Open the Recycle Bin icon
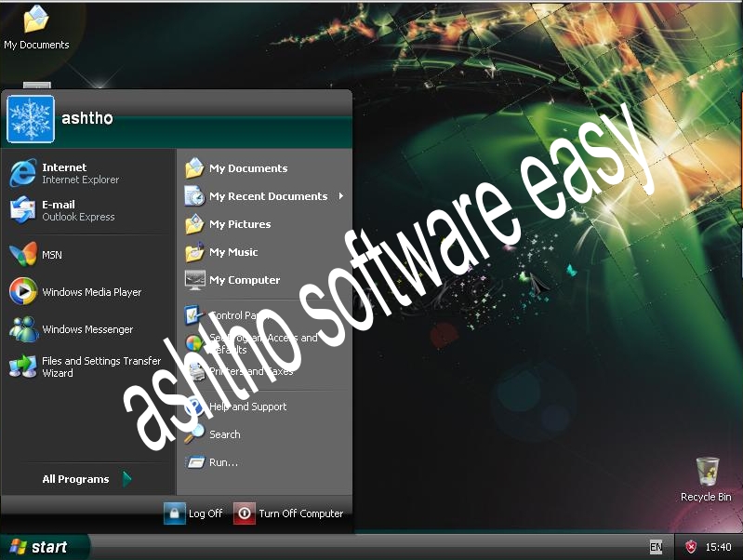743x560 pixels. pos(707,472)
